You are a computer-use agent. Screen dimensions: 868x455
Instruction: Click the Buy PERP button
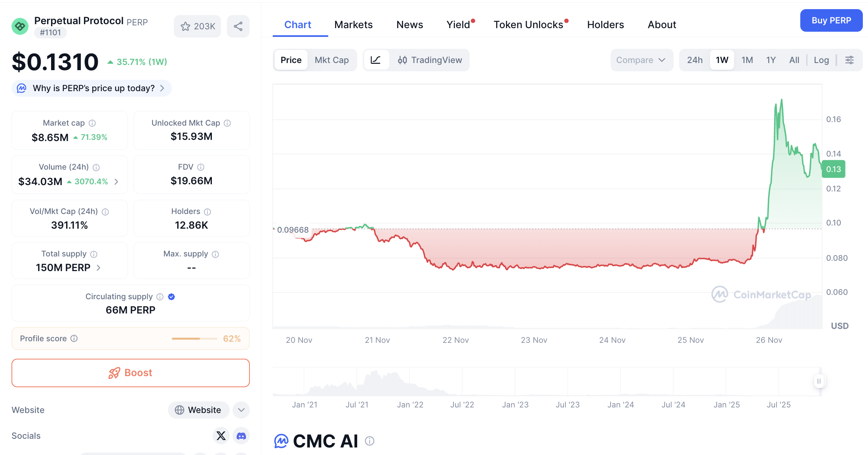click(x=831, y=20)
